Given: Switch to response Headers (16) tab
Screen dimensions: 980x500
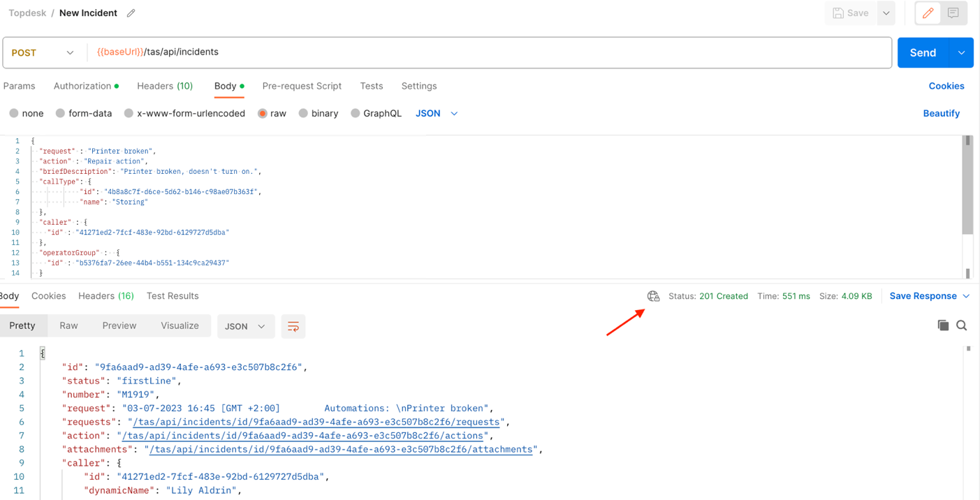Looking at the screenshot, I should tap(105, 296).
